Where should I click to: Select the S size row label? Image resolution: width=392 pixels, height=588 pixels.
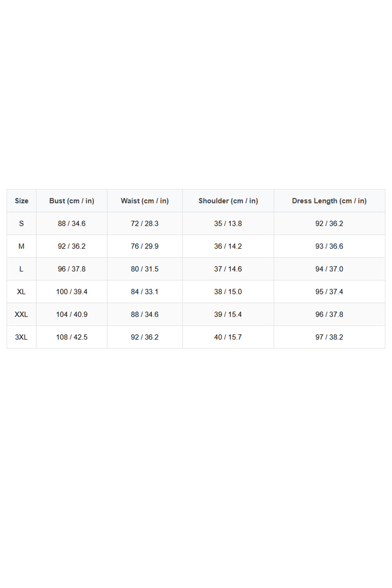22,223
